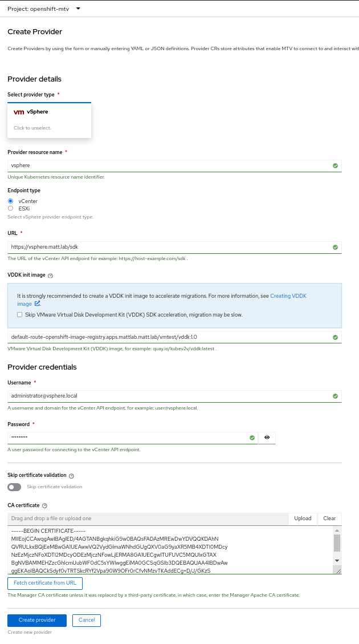Screen dimensions: 359x644
Task: Click Fetch certificate from URL
Action: coord(45,583)
